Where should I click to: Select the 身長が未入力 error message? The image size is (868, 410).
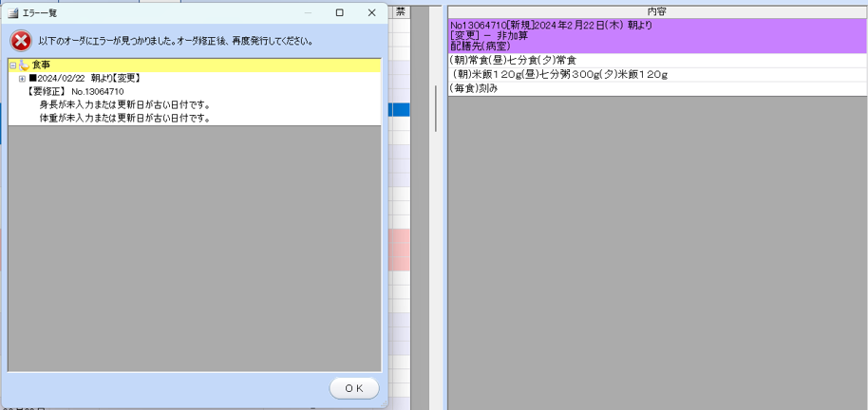tap(124, 105)
